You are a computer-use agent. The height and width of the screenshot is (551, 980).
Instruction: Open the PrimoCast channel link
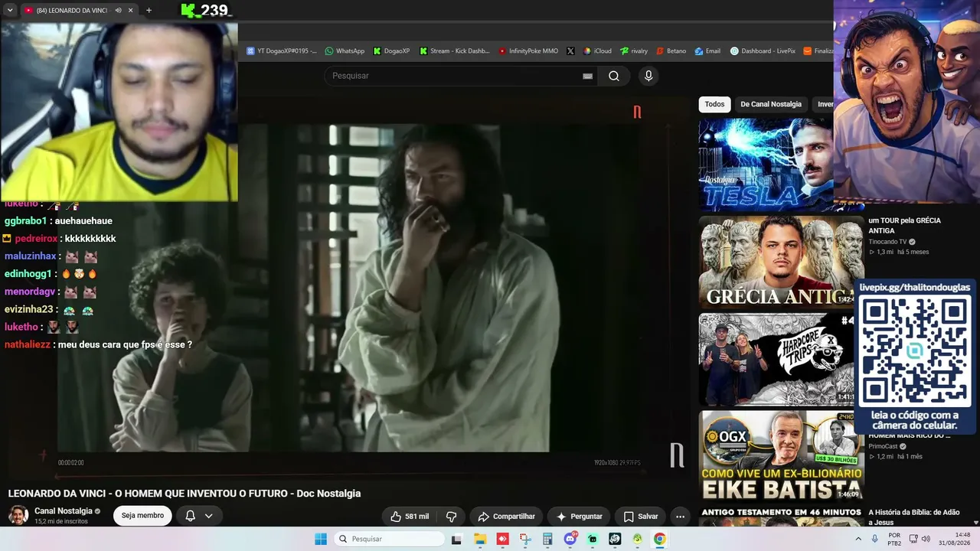click(883, 446)
